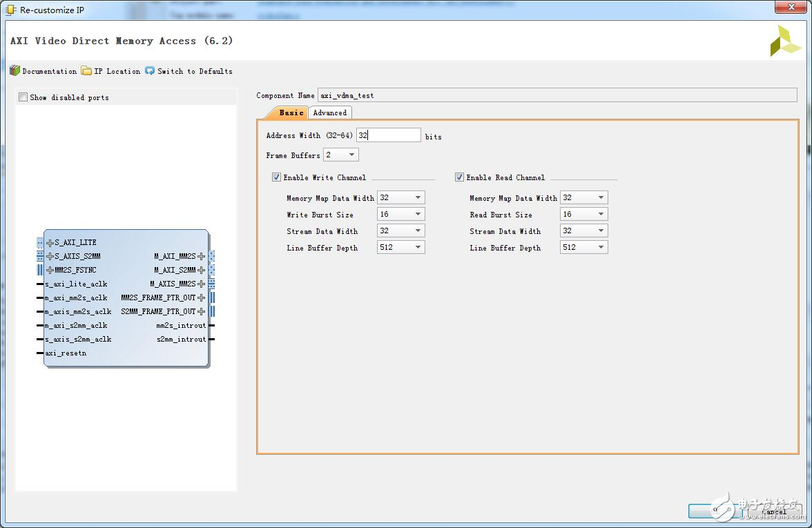Click the Address Width input field

(388, 136)
